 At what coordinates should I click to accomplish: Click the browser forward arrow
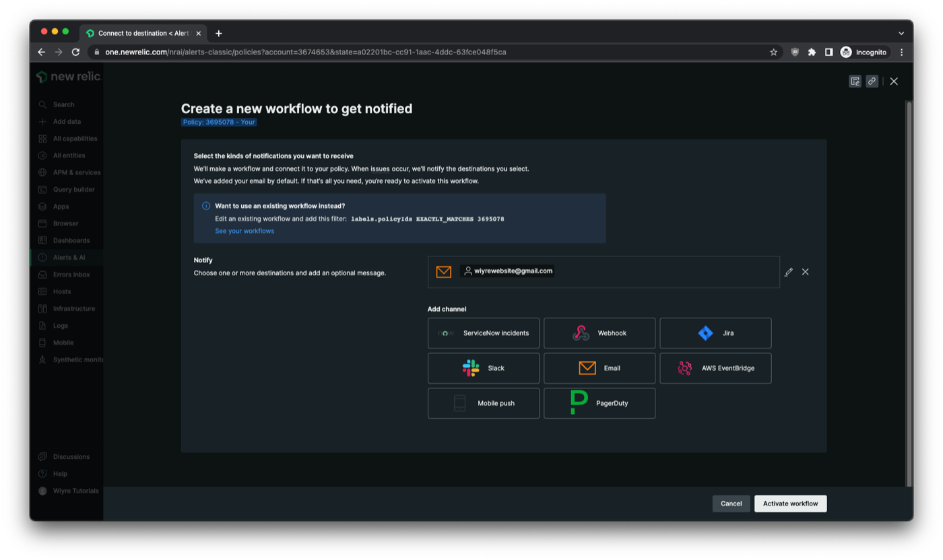tap(58, 52)
